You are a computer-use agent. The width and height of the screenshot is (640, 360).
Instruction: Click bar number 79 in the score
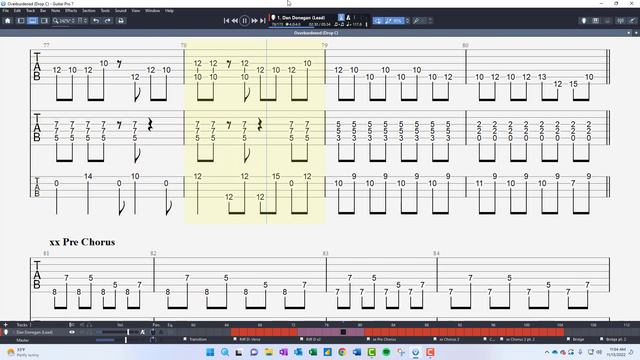click(324, 45)
